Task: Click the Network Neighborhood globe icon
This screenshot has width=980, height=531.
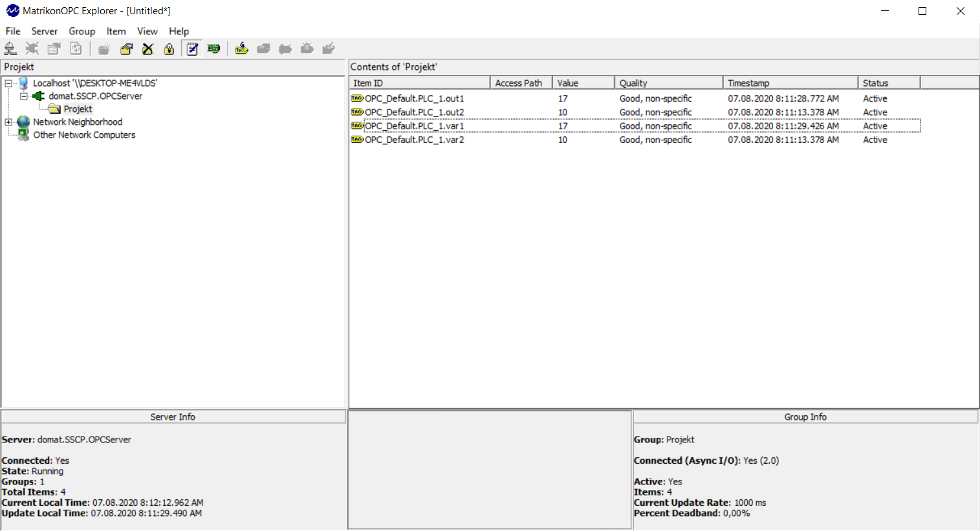Action: coord(24,122)
